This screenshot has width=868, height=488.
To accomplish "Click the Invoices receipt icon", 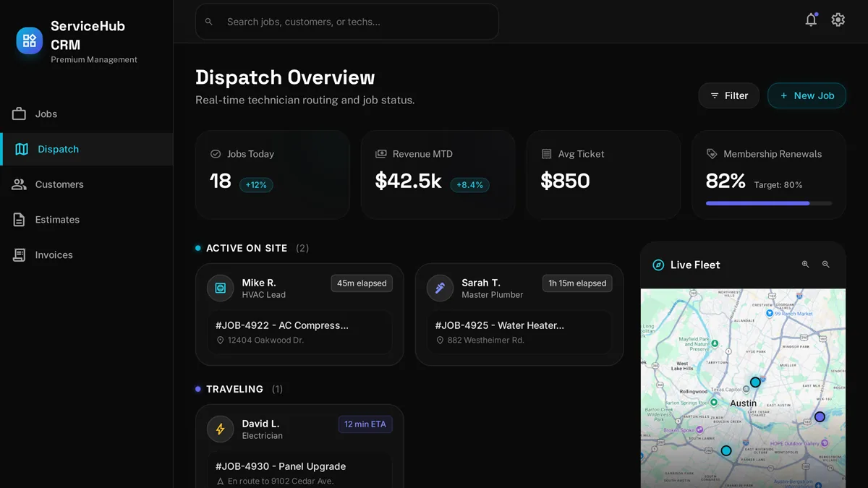I will (19, 255).
